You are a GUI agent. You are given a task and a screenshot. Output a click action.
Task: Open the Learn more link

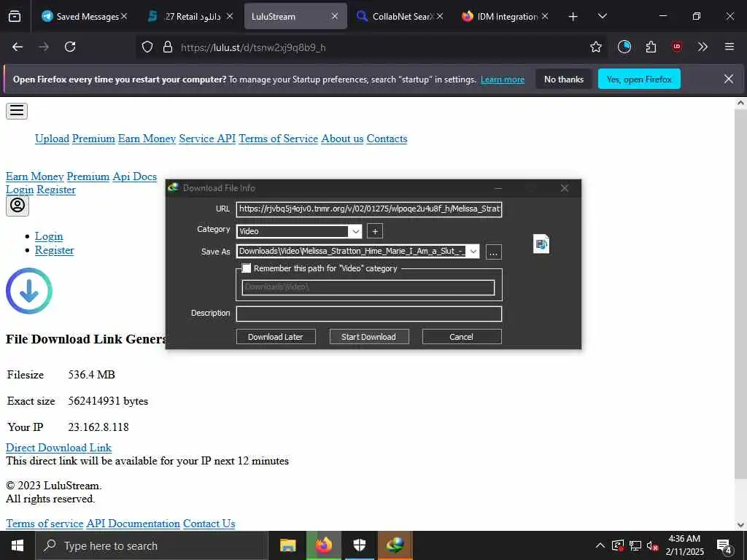click(x=503, y=79)
